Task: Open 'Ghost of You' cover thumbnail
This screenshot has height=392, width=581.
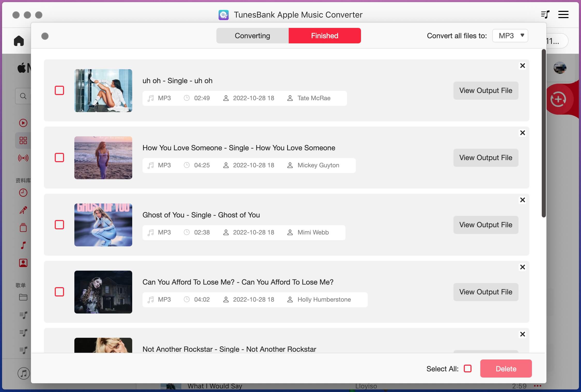Action: pyautogui.click(x=103, y=225)
